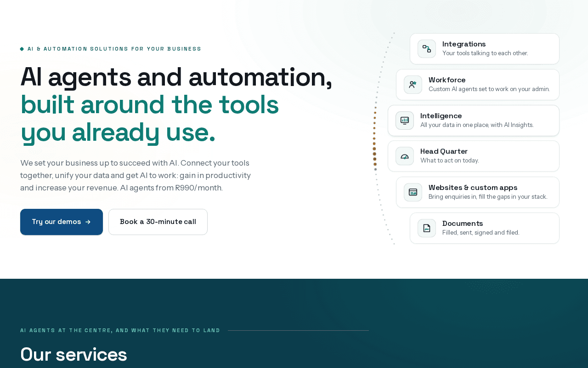Viewport: 588px width, 368px height.
Task: Open the Integrations card title
Action: (464, 44)
